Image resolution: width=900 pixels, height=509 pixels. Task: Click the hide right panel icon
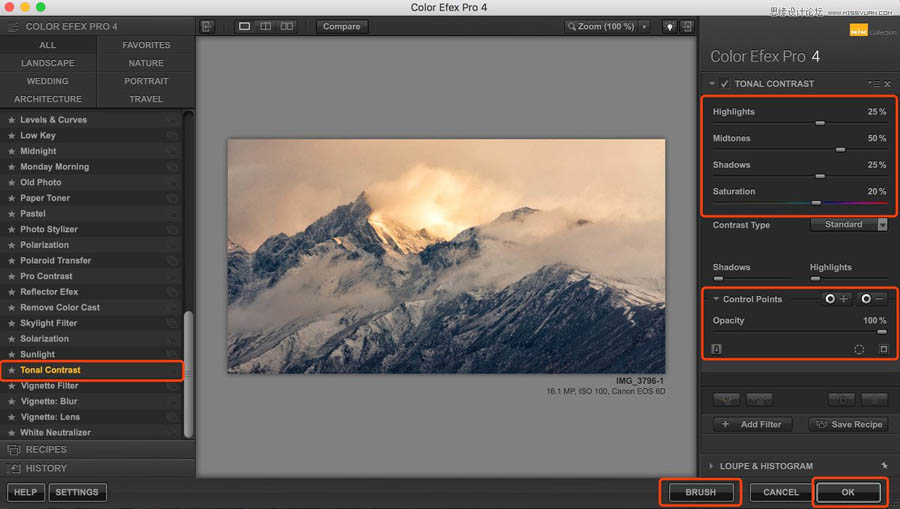[687, 26]
